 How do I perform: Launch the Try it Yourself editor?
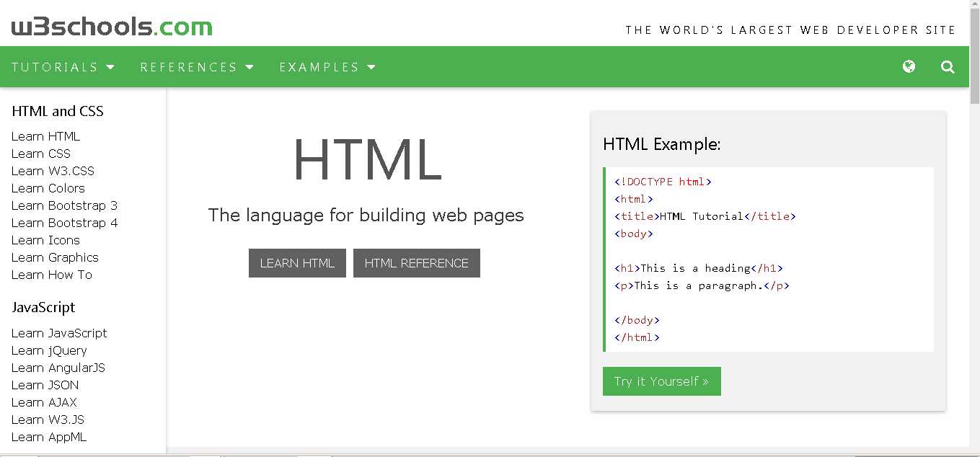(x=662, y=381)
